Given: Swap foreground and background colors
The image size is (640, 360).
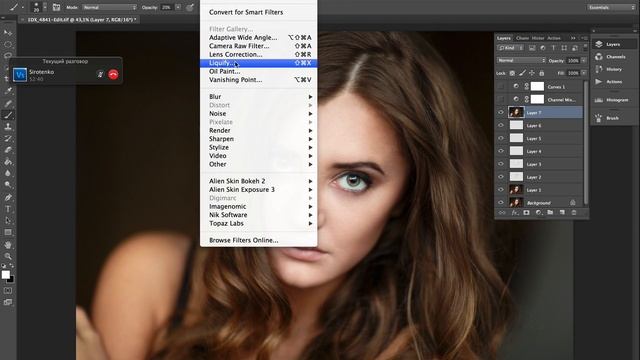Looking at the screenshot, I should 11,266.
